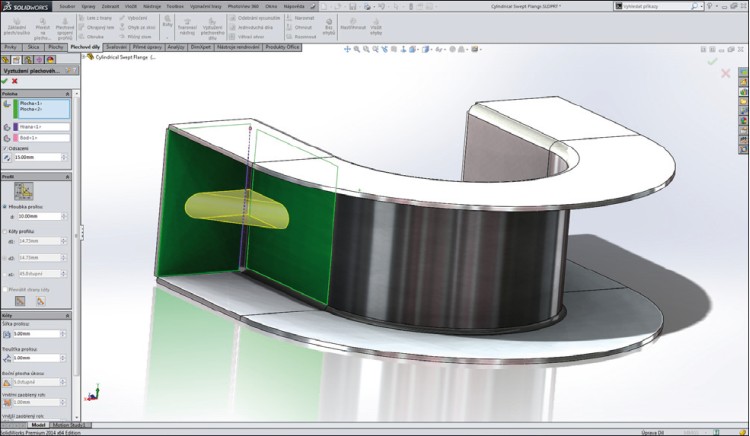Switch to the Svařování tab
Image resolution: width=750 pixels, height=436 pixels.
pyautogui.click(x=116, y=46)
